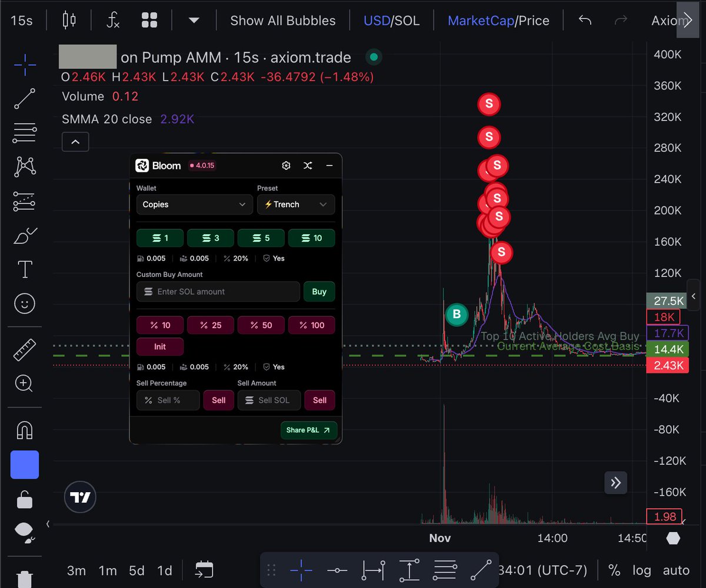
Task: Select horizontal line in floating drawing toolbar
Action: 337,570
